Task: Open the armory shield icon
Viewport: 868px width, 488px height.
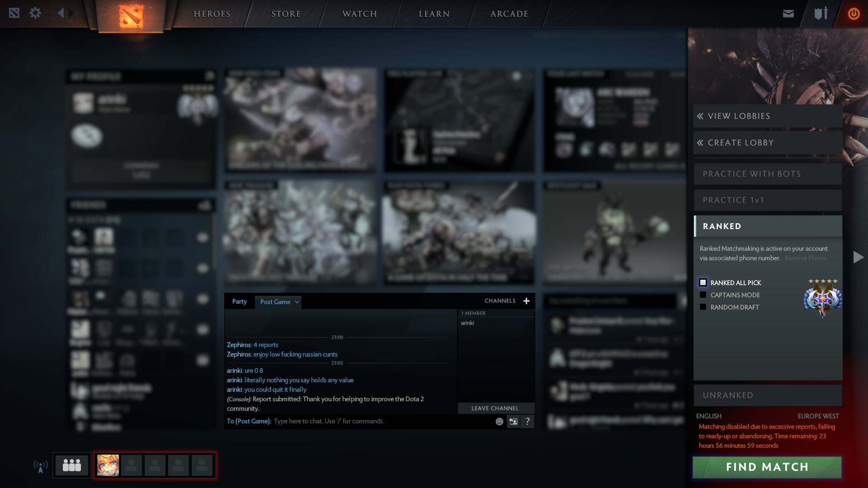Action: (x=821, y=13)
